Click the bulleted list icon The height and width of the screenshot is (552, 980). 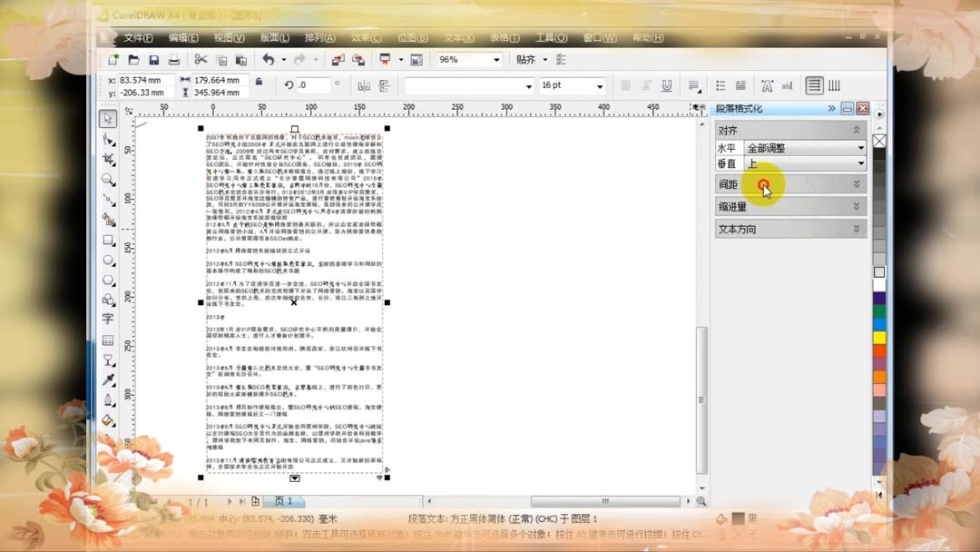point(722,85)
